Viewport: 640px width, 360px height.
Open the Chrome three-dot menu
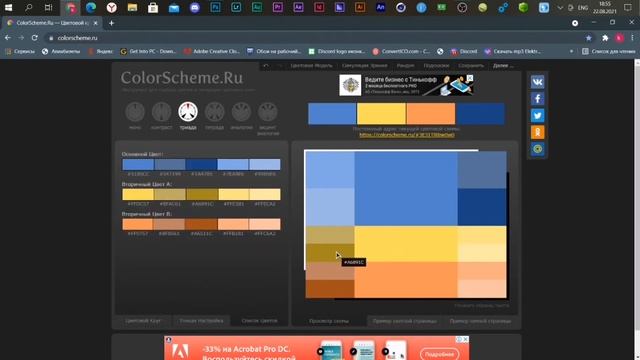click(632, 38)
